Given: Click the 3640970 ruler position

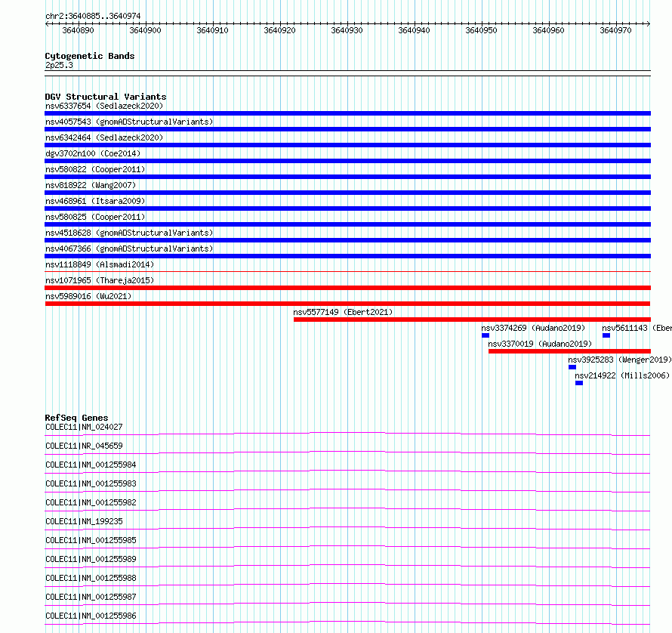Looking at the screenshot, I should [615, 30].
